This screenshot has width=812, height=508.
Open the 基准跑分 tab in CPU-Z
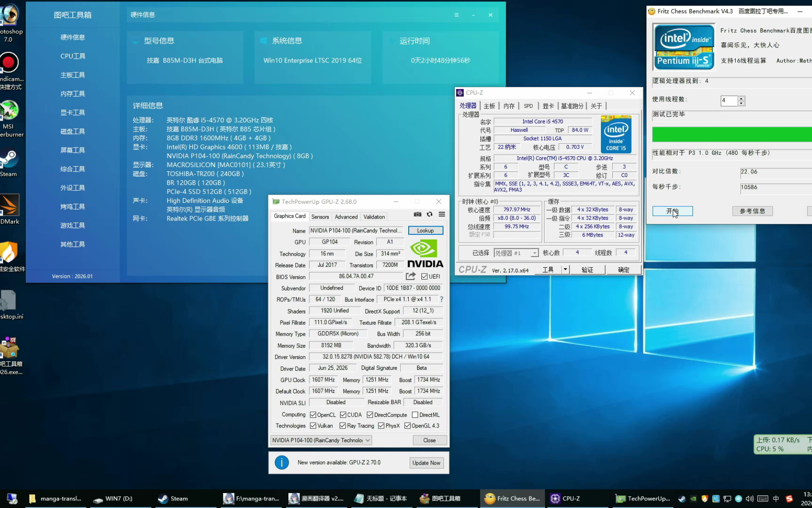(572, 106)
